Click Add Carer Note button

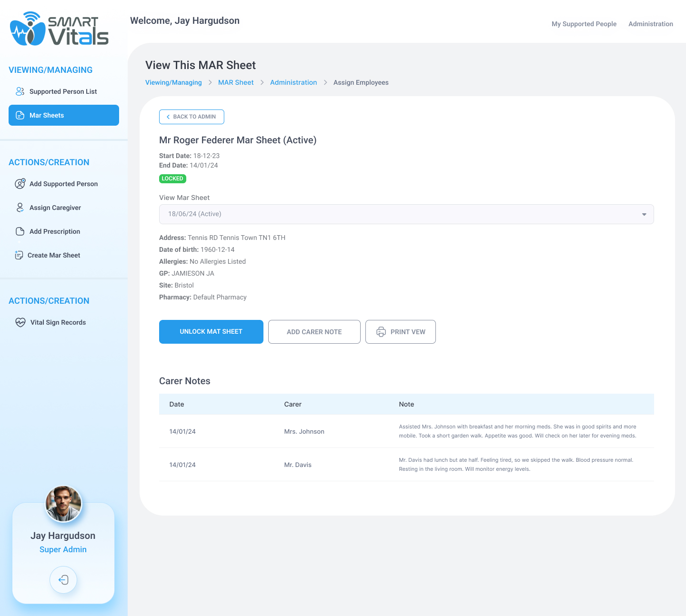coord(314,332)
